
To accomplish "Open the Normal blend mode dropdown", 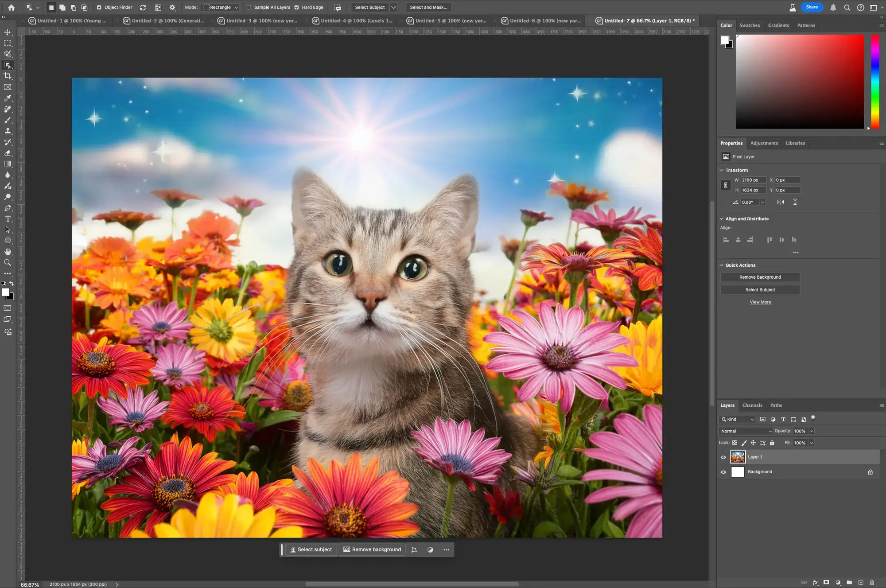I will (x=746, y=431).
